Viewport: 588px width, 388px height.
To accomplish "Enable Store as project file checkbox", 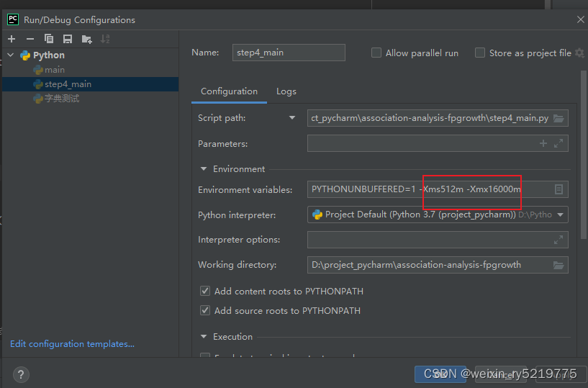I will tap(480, 53).
